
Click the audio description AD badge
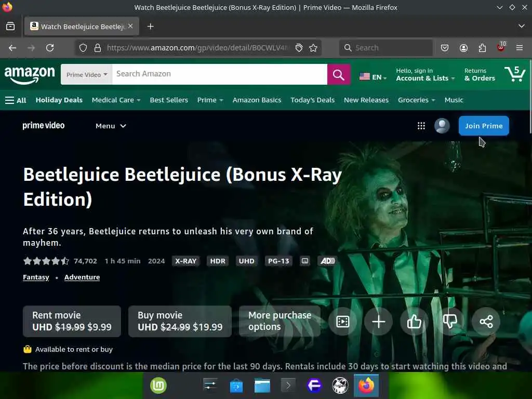point(327,261)
